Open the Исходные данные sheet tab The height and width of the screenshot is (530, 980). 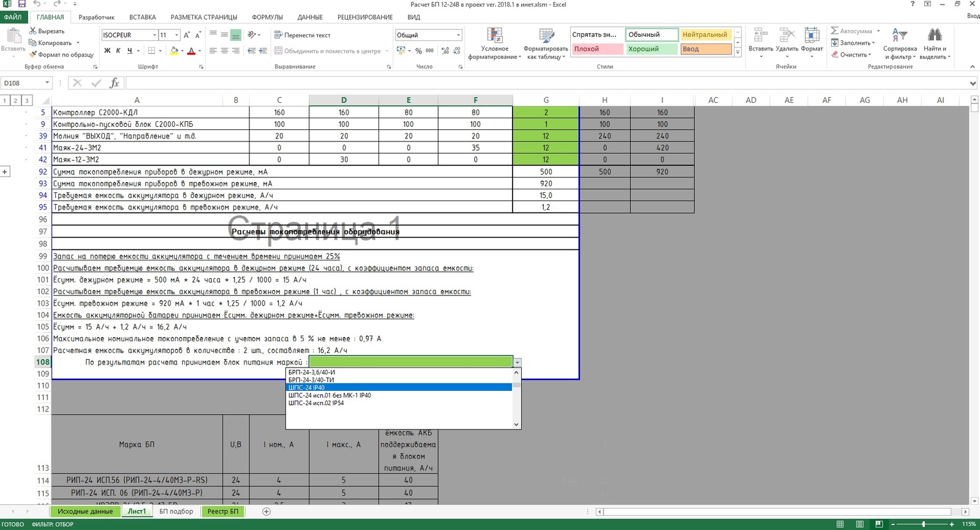pos(85,511)
